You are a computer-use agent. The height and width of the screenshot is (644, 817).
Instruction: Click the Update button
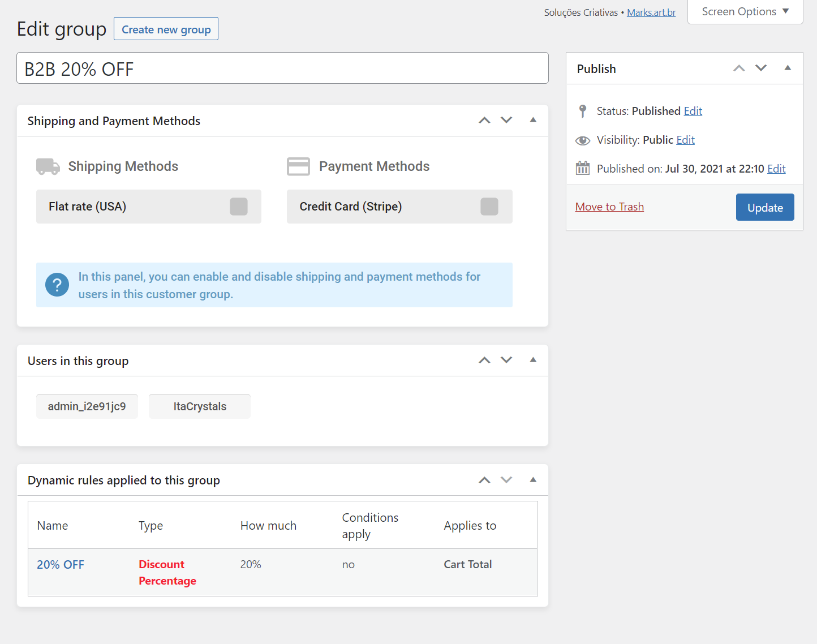(x=765, y=207)
